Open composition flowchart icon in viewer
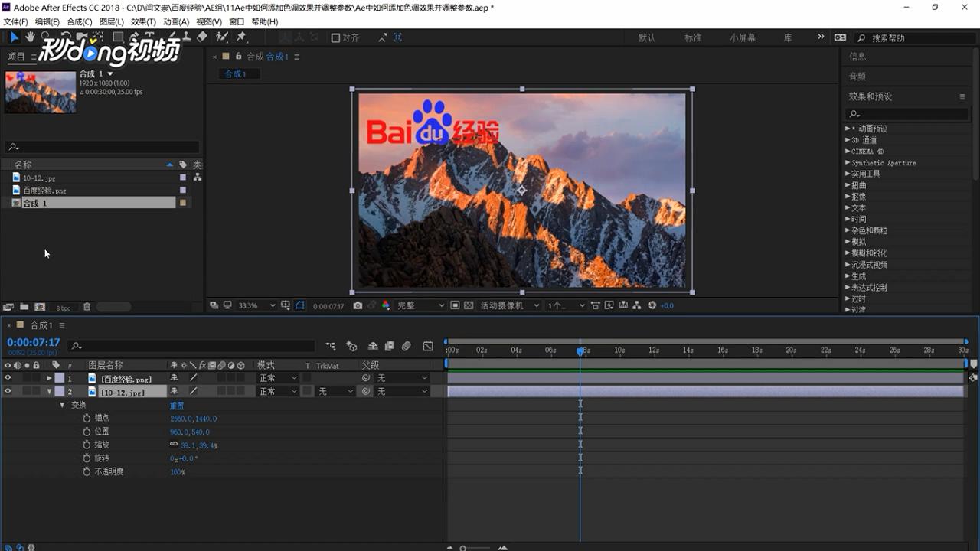Viewport: 980px width, 551px height. (637, 305)
